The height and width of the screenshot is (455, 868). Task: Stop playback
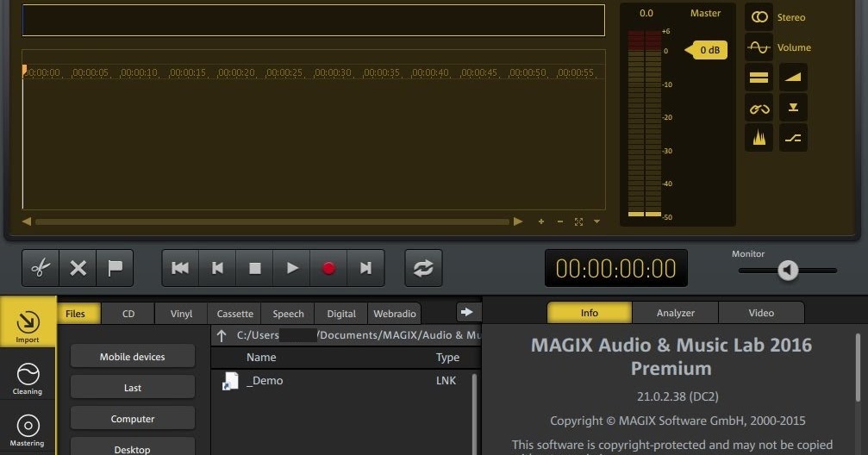click(254, 268)
